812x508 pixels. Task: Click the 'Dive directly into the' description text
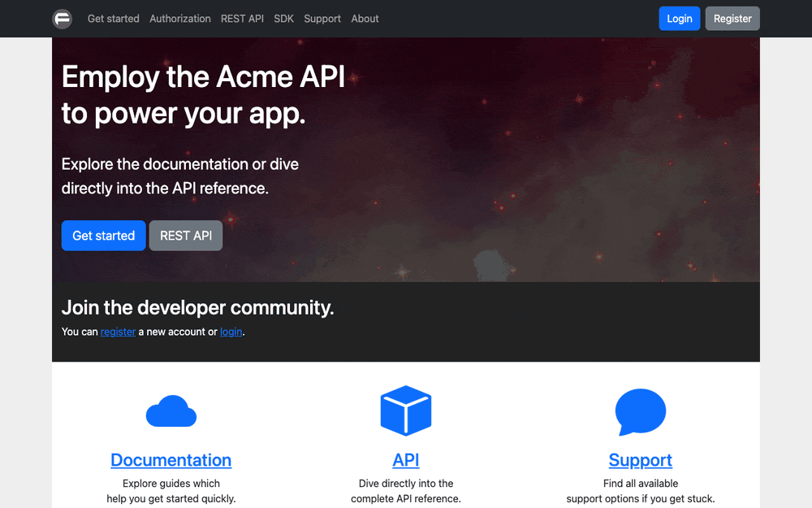(x=406, y=484)
